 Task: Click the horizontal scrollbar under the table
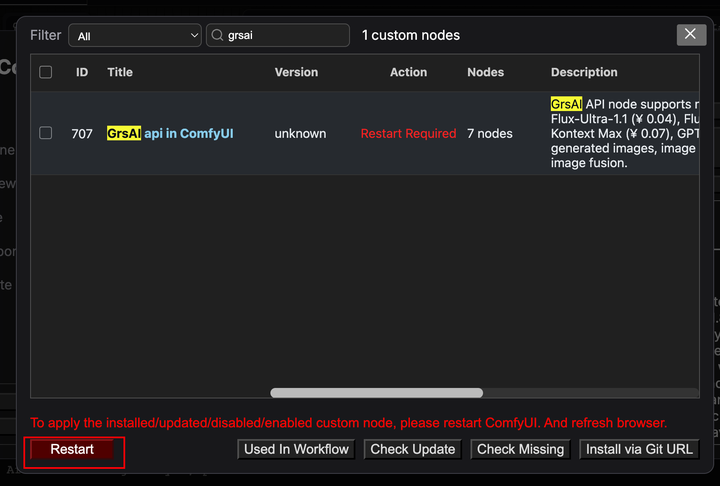(x=376, y=393)
